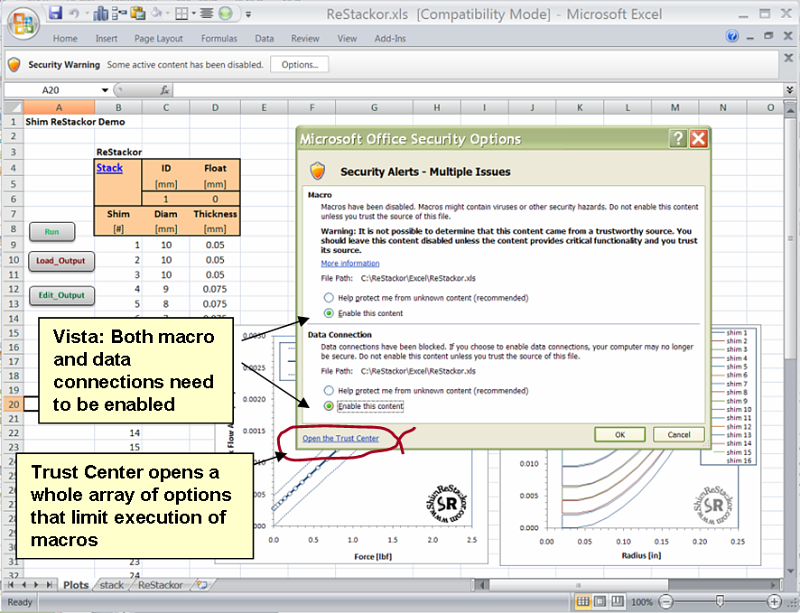Click the Security Warning shield icon in the message bar
This screenshot has width=800, height=613.
pos(14,65)
